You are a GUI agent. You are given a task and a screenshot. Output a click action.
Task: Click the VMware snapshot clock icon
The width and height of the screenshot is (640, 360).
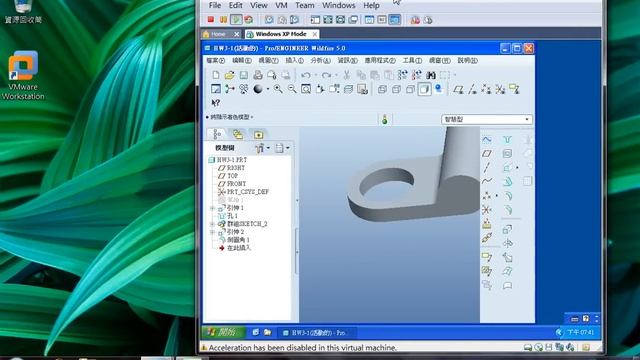click(x=269, y=20)
